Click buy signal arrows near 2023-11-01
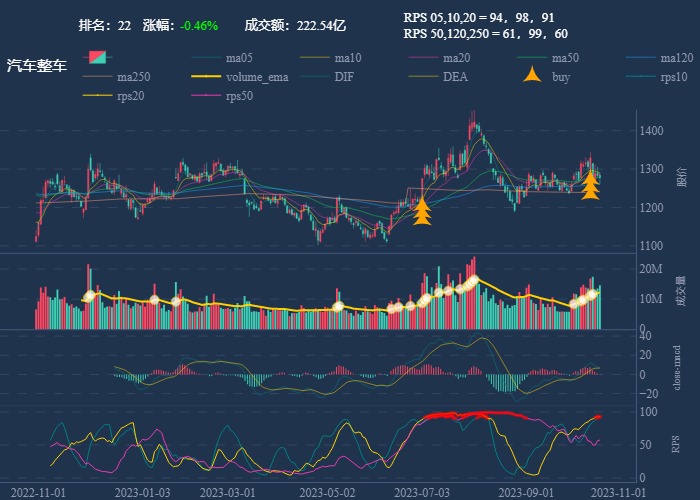This screenshot has height=500, width=700. [591, 186]
